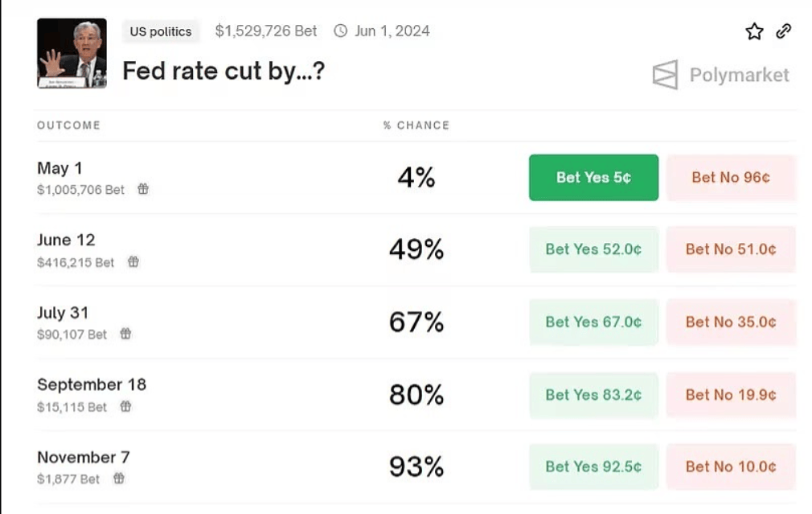Click the gift icon beside June 12
This screenshot has height=514, width=812.
[x=133, y=261]
